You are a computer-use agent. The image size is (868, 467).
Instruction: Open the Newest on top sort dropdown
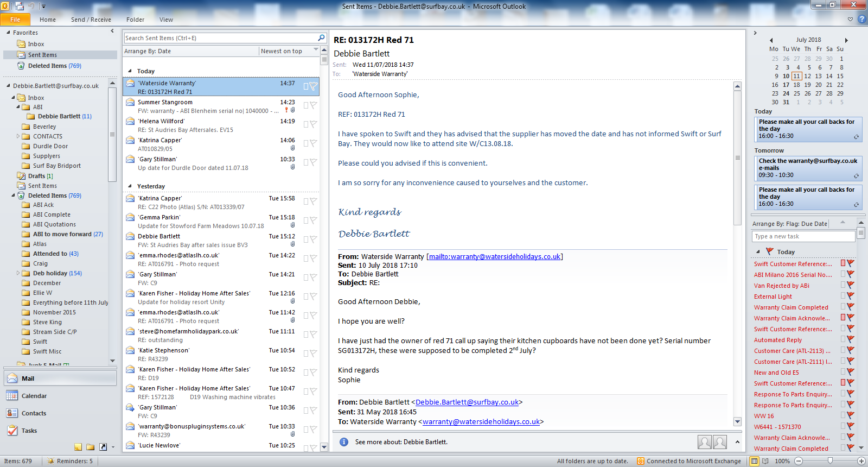[316, 51]
